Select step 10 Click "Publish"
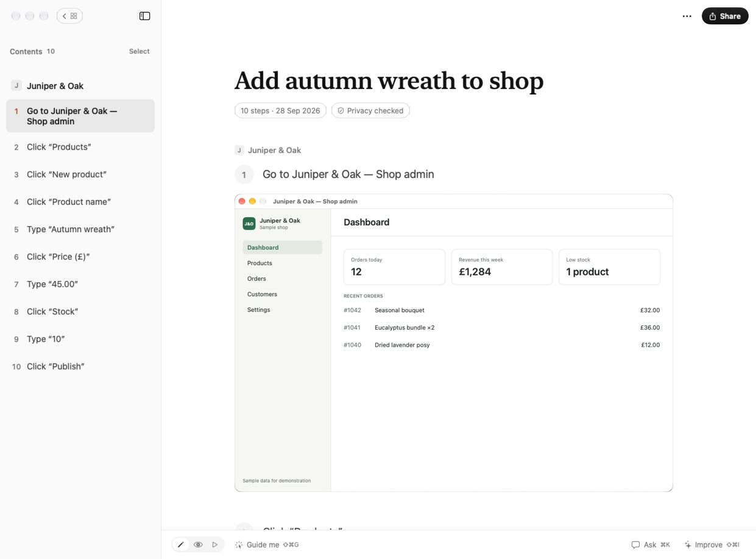756x559 pixels. [x=80, y=366]
